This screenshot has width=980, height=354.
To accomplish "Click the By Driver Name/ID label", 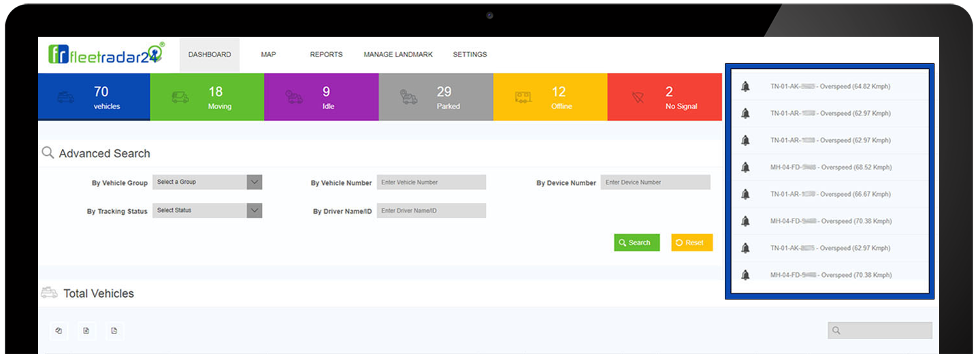I will click(x=343, y=212).
